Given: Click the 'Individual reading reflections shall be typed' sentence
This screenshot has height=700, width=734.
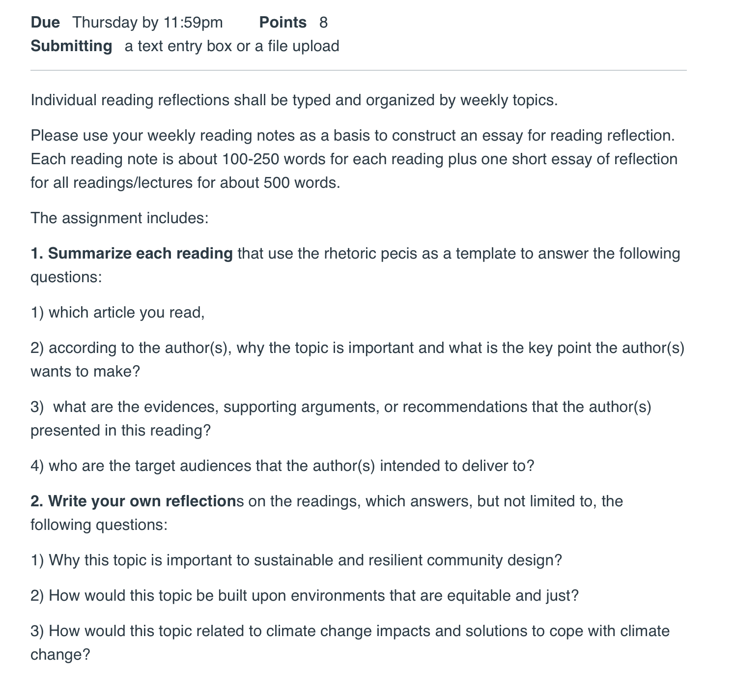Looking at the screenshot, I should click(x=294, y=100).
